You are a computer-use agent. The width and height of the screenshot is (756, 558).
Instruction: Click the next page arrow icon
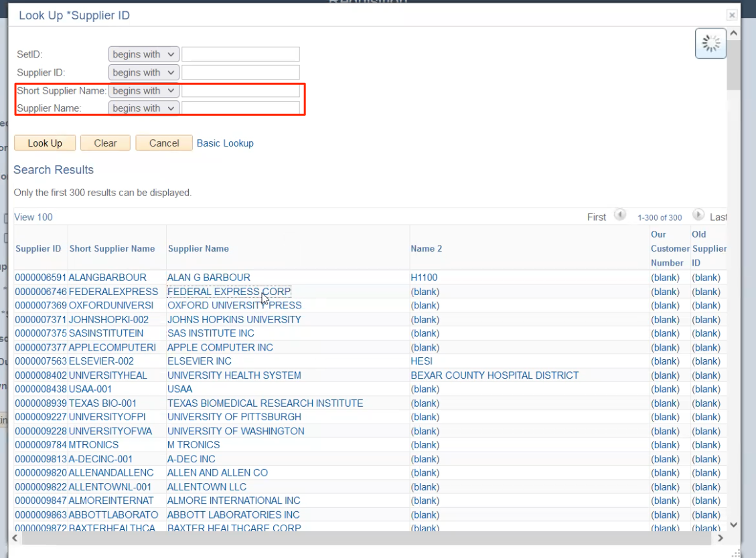(x=698, y=214)
